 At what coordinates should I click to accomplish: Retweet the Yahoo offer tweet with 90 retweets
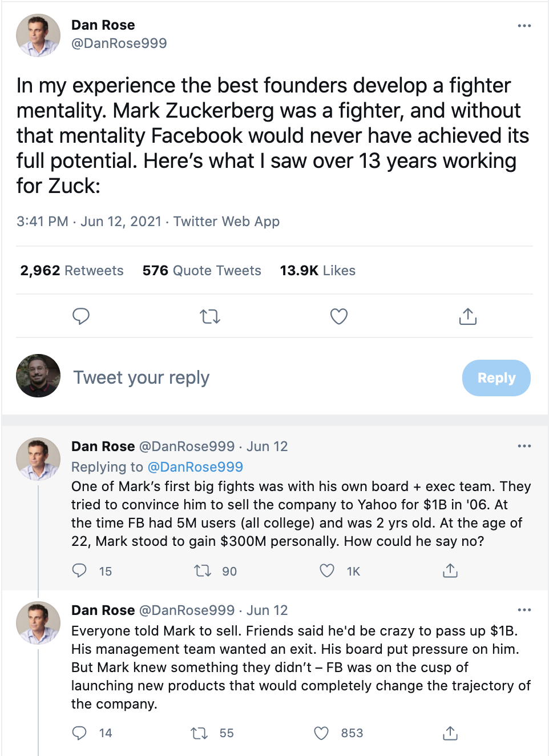pyautogui.click(x=203, y=570)
